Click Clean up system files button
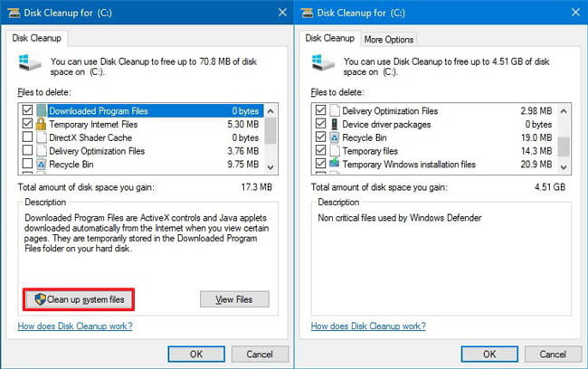The image size is (588, 369). (79, 299)
